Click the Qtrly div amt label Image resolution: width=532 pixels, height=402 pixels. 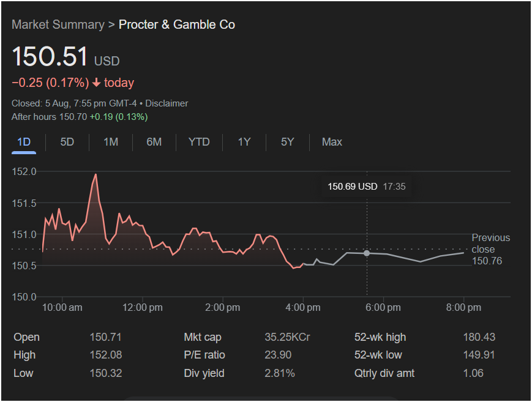coord(384,373)
